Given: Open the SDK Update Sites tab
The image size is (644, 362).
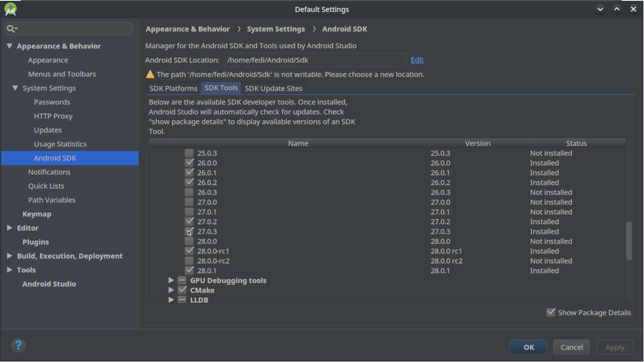Looking at the screenshot, I should (274, 88).
